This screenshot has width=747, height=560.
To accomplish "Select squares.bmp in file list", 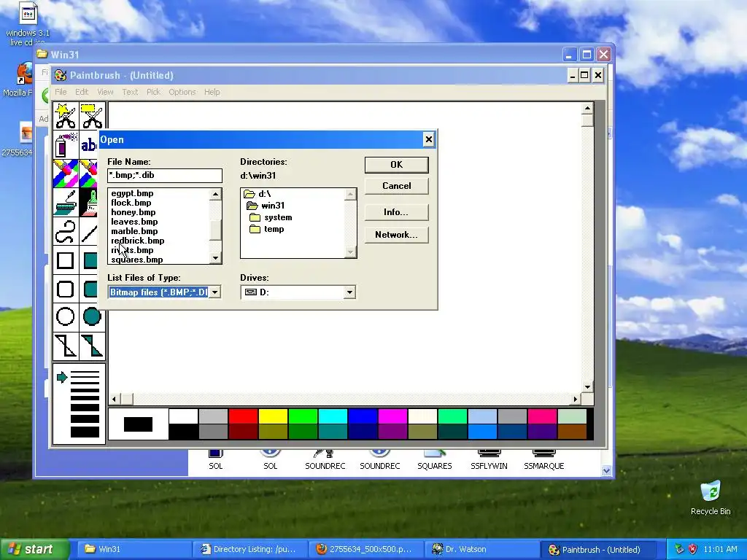I will (x=137, y=260).
